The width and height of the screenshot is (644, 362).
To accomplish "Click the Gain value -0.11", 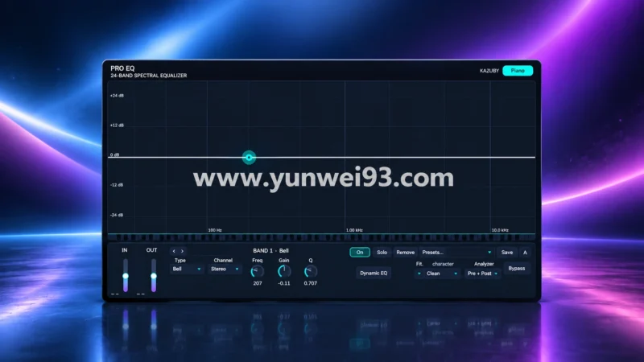I will pyautogui.click(x=284, y=283).
